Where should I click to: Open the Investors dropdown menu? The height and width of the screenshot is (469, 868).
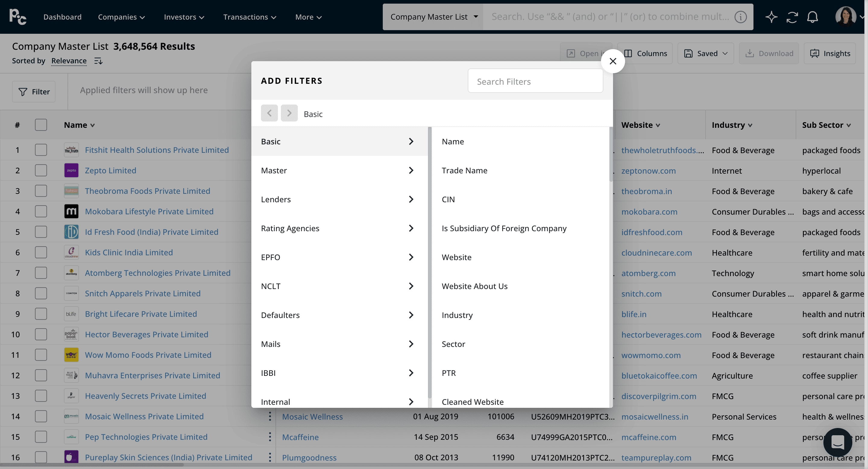click(x=184, y=17)
